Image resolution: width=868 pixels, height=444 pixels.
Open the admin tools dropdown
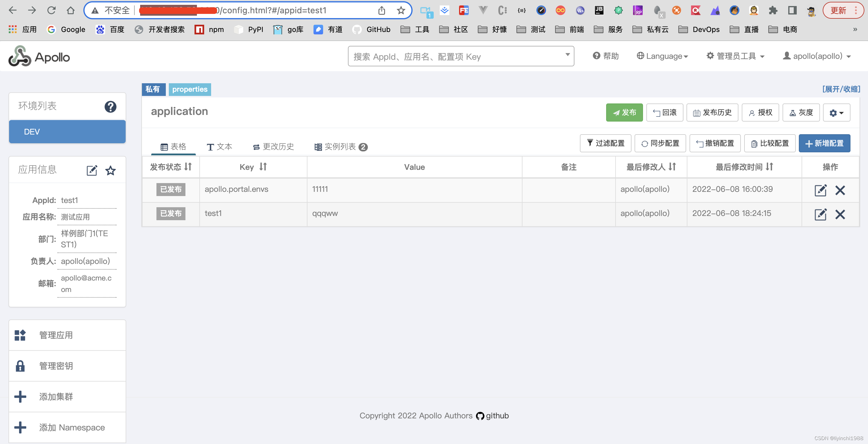[x=735, y=56]
